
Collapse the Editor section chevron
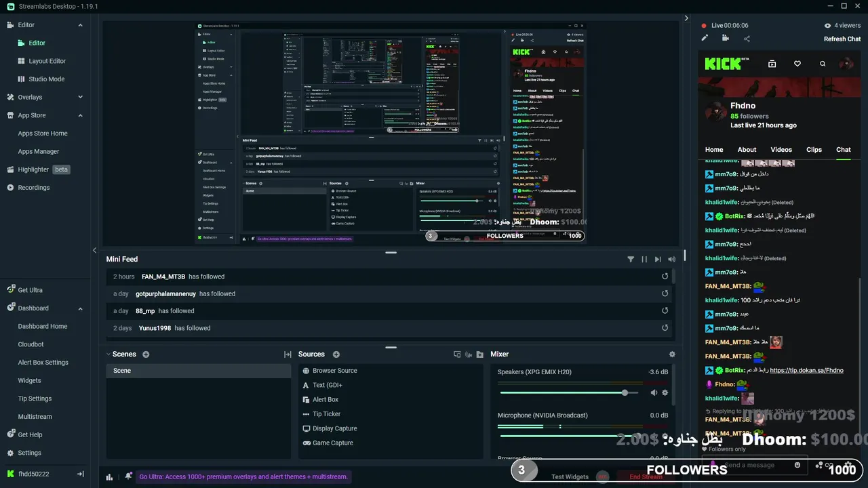click(80, 25)
